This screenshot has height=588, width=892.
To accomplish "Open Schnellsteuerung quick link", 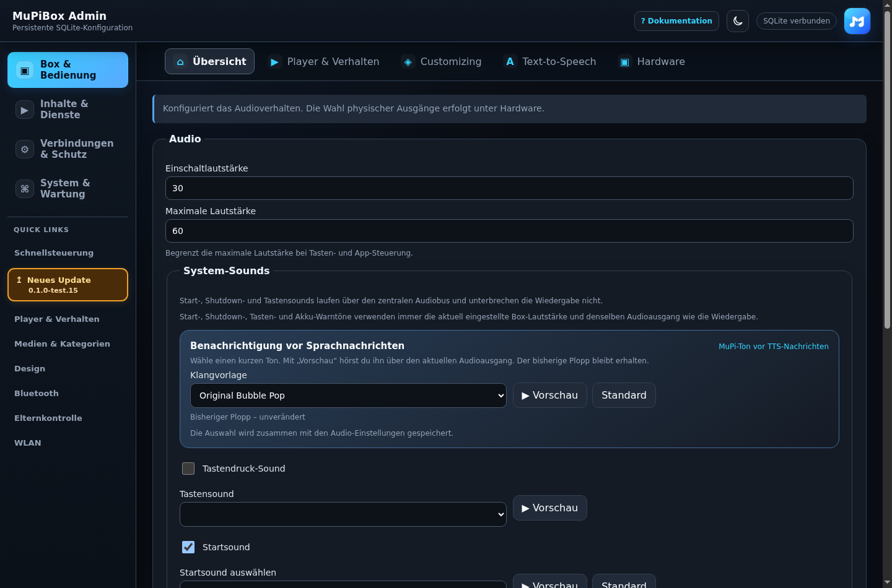I will coord(68,253).
